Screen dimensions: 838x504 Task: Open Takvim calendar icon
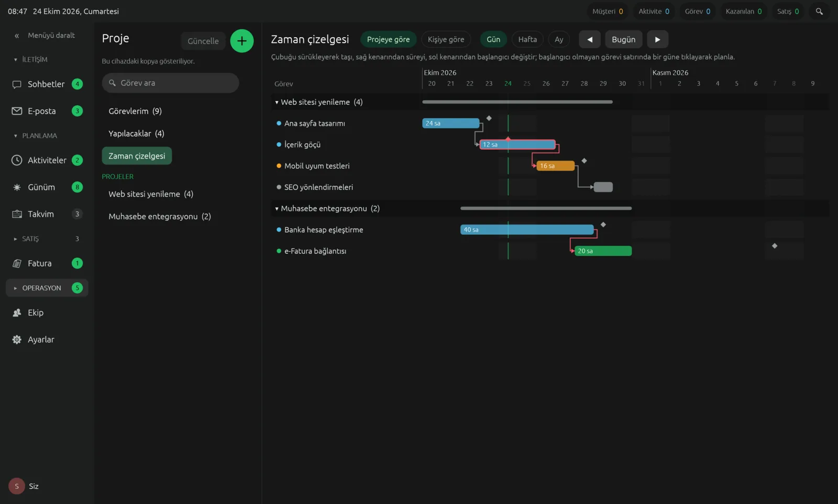(x=17, y=214)
